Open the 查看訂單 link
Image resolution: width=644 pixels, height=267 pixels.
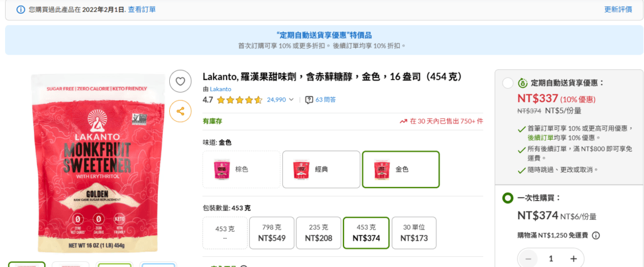[x=142, y=9]
